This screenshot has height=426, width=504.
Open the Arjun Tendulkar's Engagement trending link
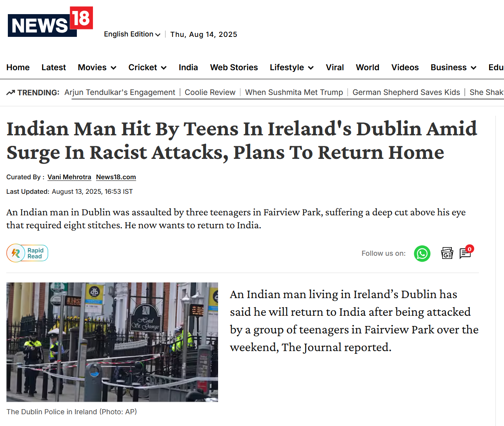coord(120,92)
